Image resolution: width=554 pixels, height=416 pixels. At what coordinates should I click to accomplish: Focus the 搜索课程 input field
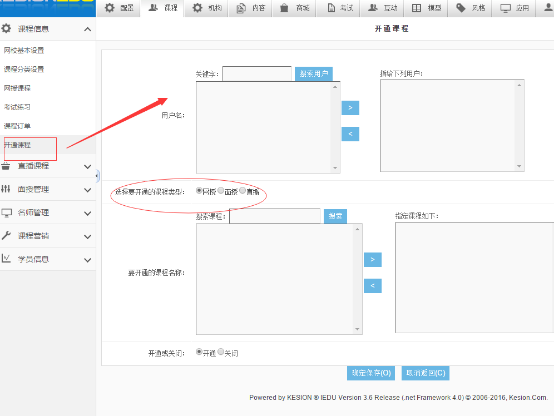(275, 216)
